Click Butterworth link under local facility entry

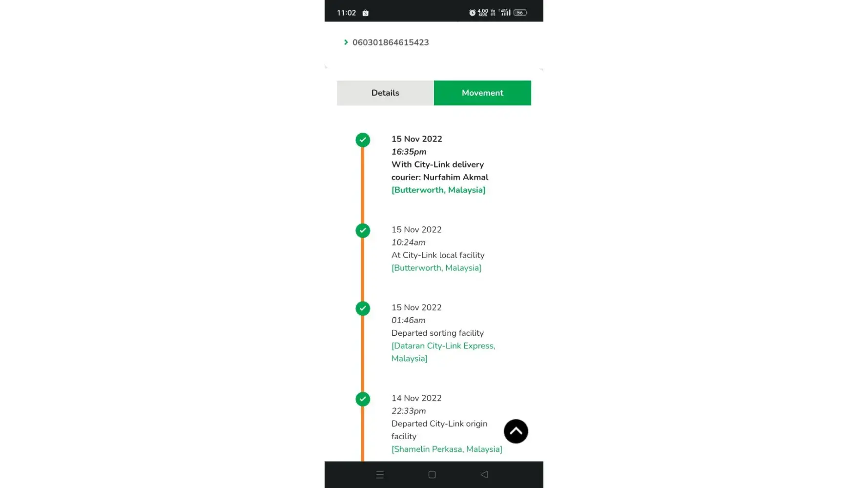(436, 268)
